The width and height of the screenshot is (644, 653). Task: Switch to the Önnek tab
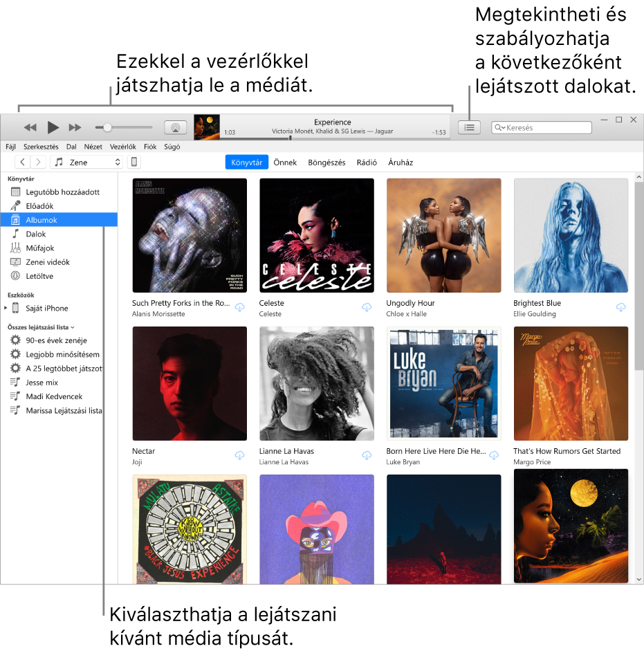(285, 163)
